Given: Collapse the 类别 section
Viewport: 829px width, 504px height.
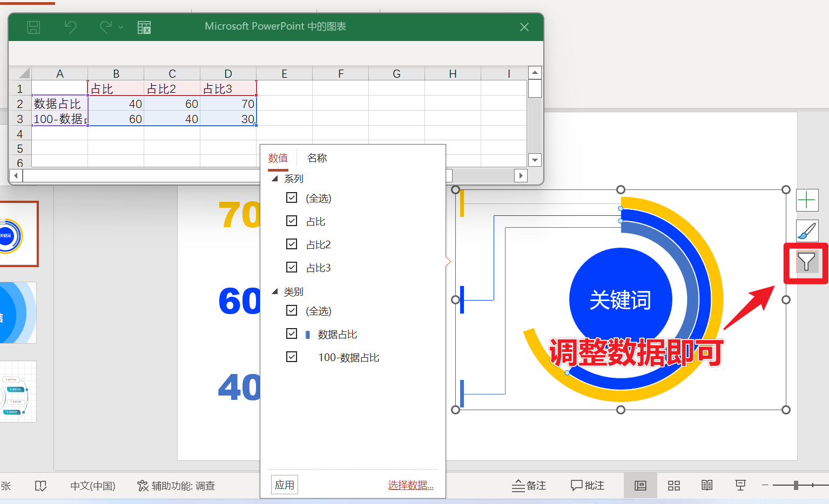Looking at the screenshot, I should point(275,291).
